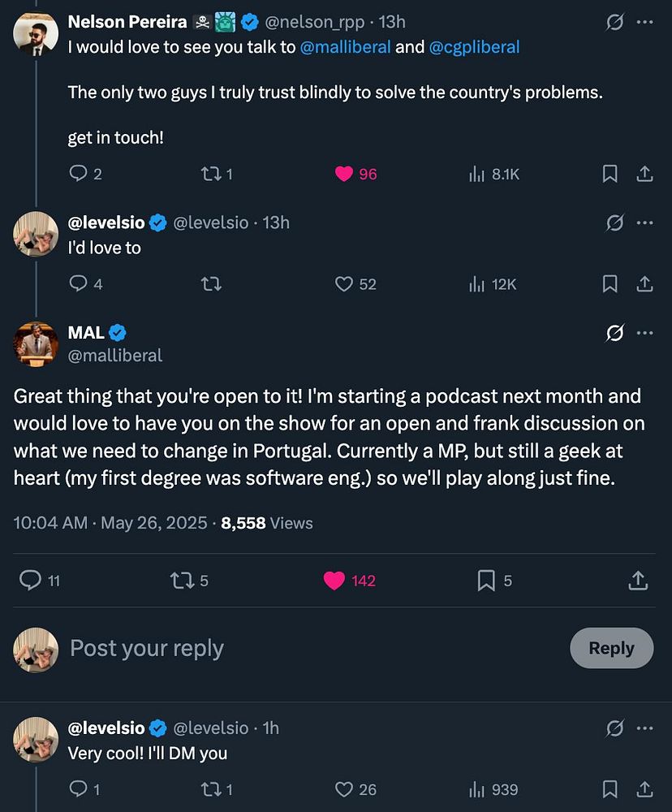Viewport: 672px width, 812px height.
Task: Open MAL's profile picture
Action: (x=36, y=343)
